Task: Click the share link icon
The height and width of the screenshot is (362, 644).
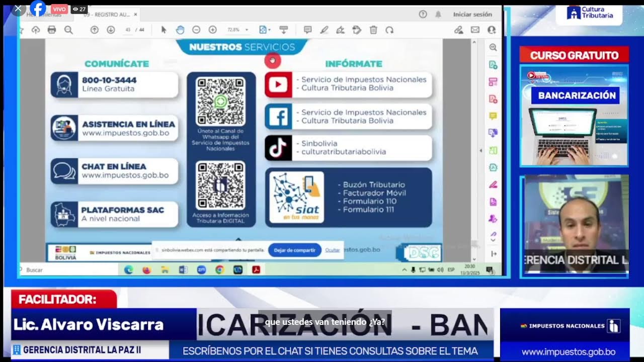Action: coord(458,30)
